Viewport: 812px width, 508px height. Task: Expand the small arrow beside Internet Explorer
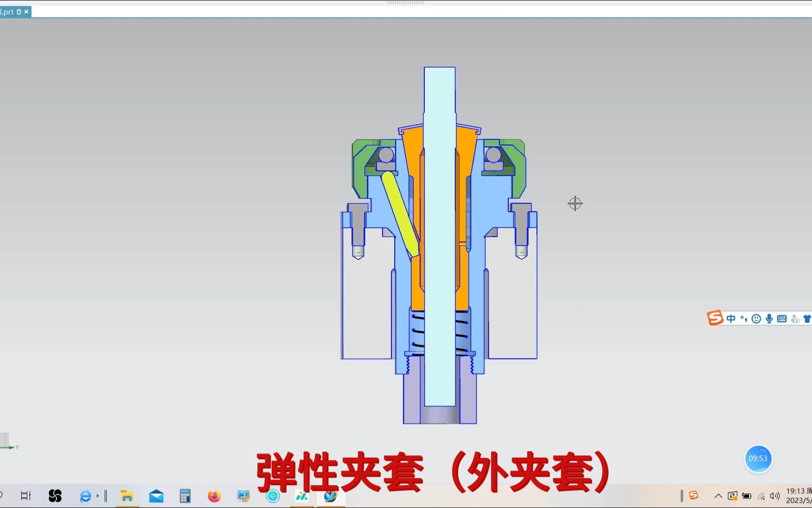point(98,496)
